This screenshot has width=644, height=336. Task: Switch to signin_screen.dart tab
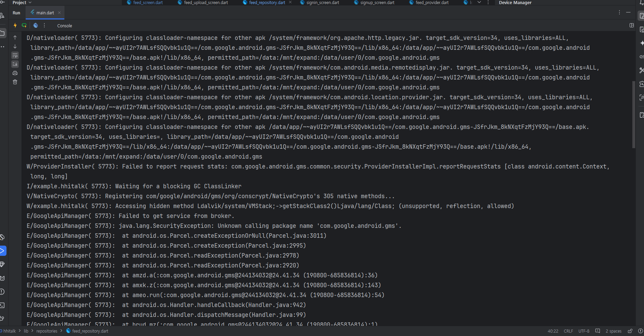point(319,2)
